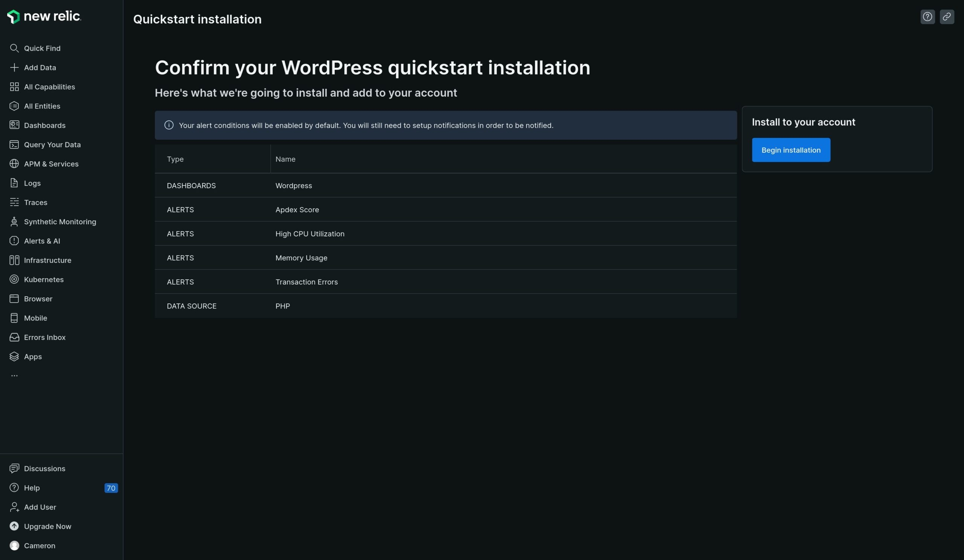
Task: Click Upgrade Now link
Action: coord(47,527)
